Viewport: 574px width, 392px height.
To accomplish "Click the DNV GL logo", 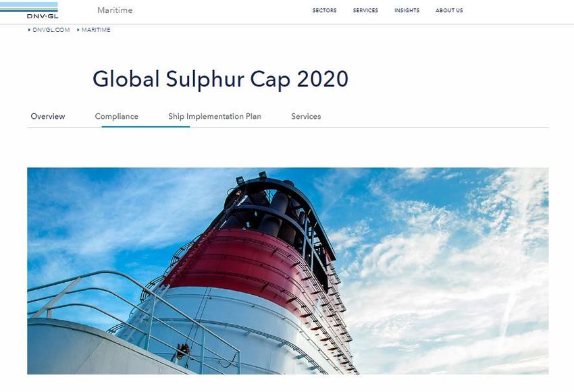I will 29,10.
